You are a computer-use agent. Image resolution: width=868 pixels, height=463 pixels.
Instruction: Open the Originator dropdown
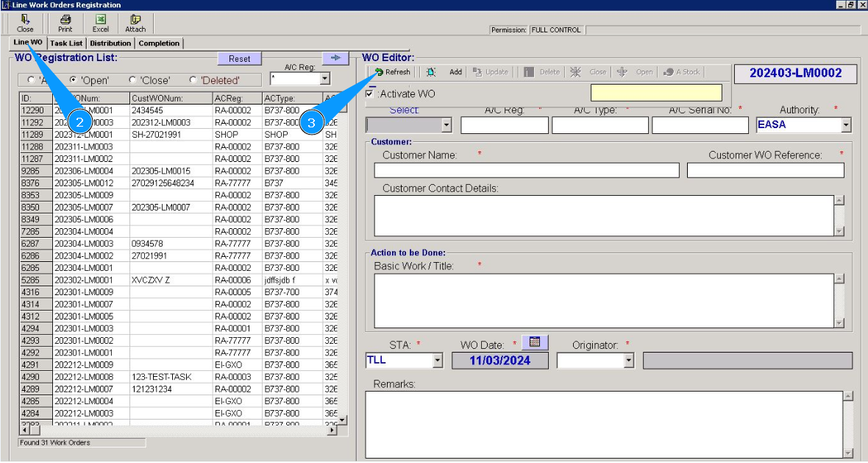(629, 361)
